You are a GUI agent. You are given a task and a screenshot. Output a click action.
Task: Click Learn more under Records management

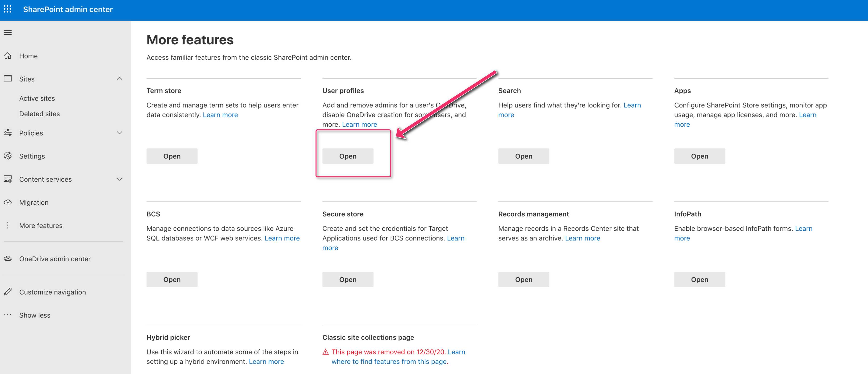point(583,238)
